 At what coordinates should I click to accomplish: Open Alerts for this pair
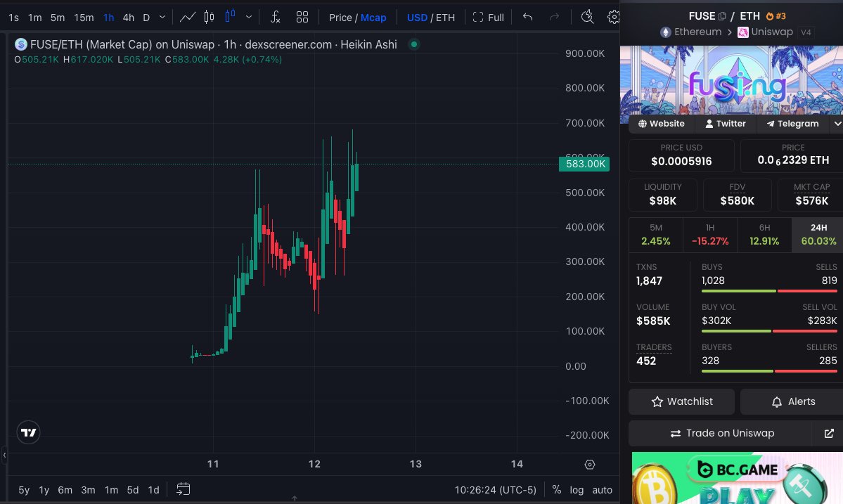[x=792, y=401]
